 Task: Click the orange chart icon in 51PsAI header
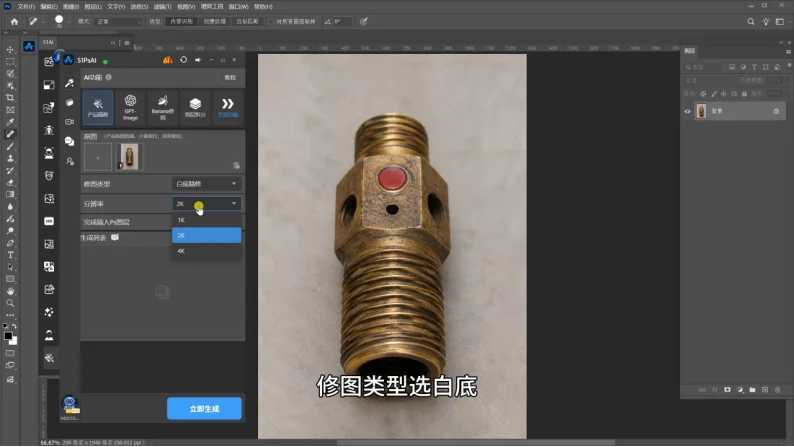(168, 60)
